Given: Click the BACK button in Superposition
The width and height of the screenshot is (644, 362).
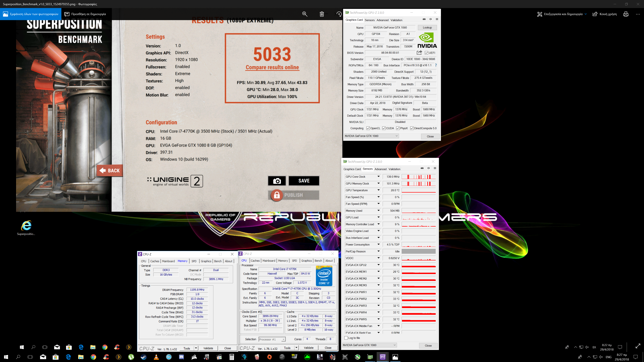Looking at the screenshot, I should tap(110, 171).
